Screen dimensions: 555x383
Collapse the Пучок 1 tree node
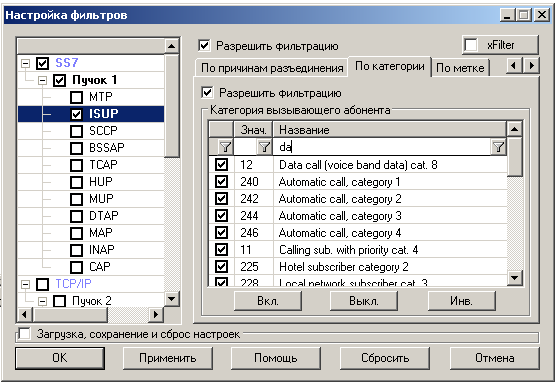(x=42, y=81)
